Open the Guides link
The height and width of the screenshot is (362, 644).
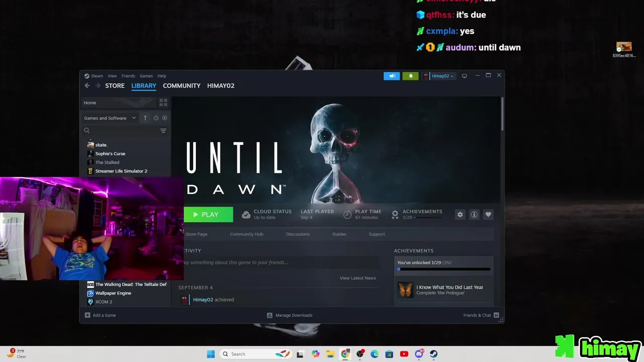click(x=339, y=234)
